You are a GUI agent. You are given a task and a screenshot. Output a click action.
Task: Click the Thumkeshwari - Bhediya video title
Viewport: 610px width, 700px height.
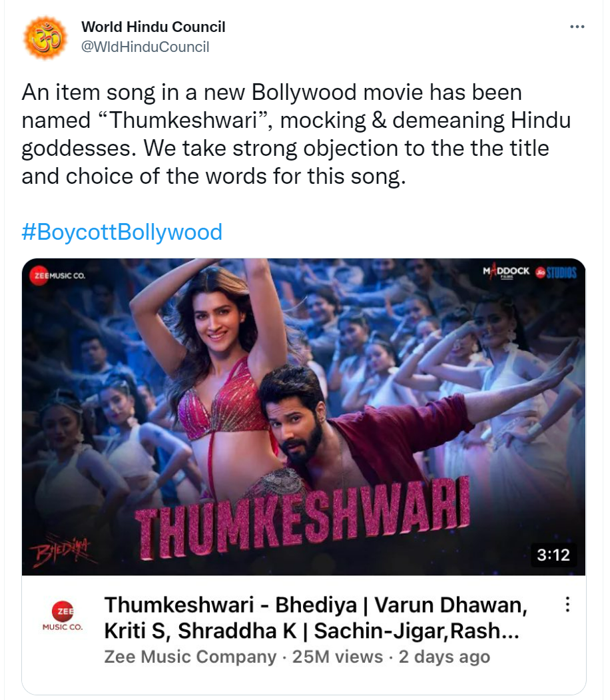coord(316,618)
